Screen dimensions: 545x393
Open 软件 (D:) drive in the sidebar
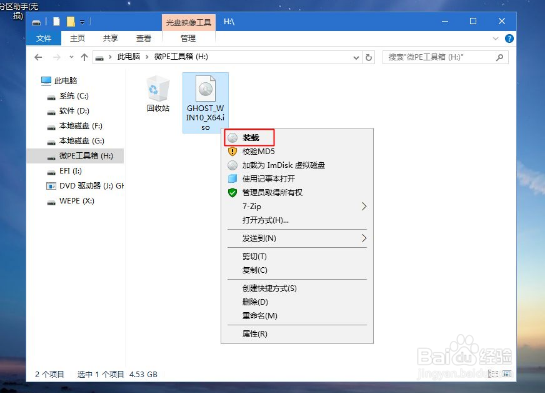(x=68, y=111)
